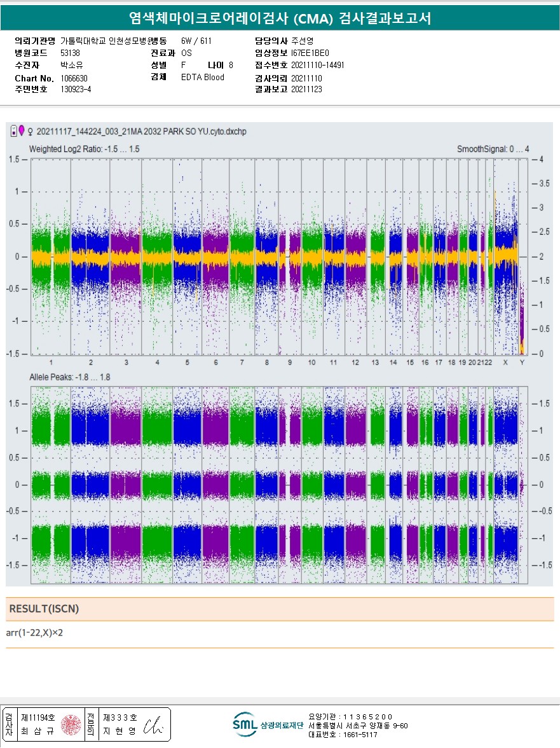Click the 'Allele Peaks: -1.8 ... 1.8' label
Image resolution: width=560 pixels, height=748 pixels.
(69, 377)
